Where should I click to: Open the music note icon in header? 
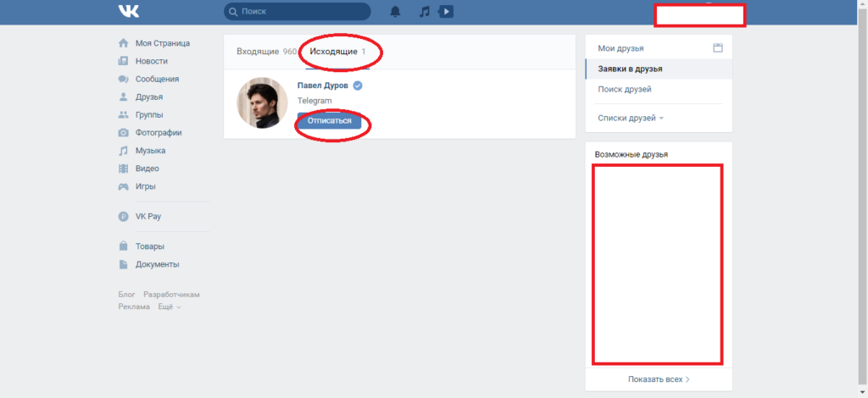click(425, 12)
